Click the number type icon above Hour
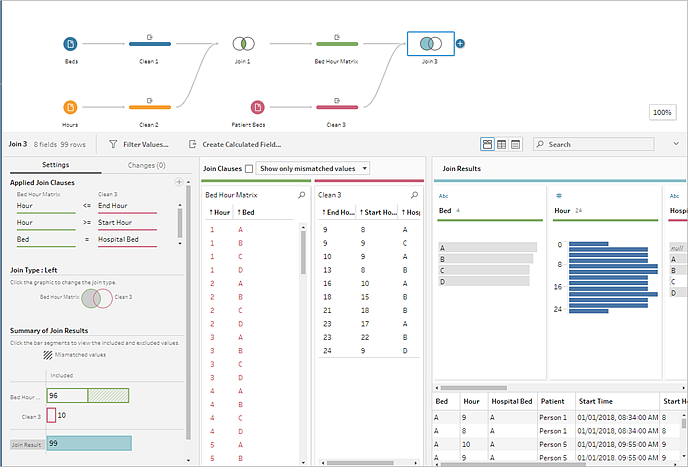This screenshot has height=467, width=688. (x=559, y=196)
